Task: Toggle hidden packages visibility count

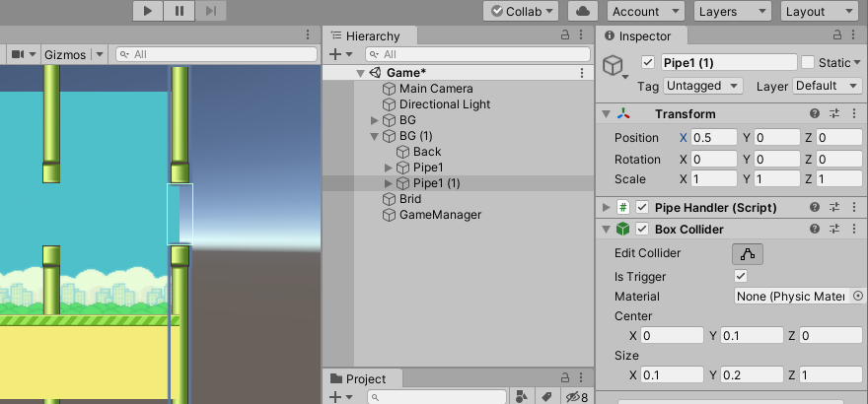Action: tap(577, 396)
